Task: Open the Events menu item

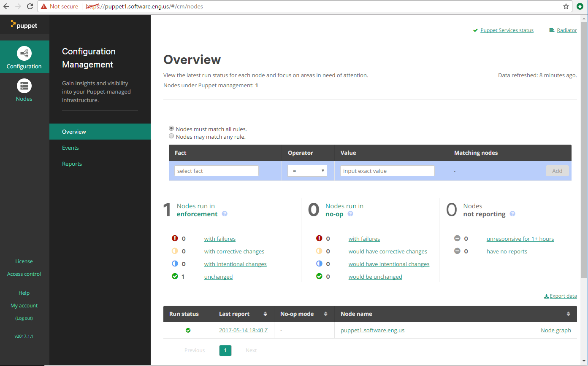Action: coord(70,148)
